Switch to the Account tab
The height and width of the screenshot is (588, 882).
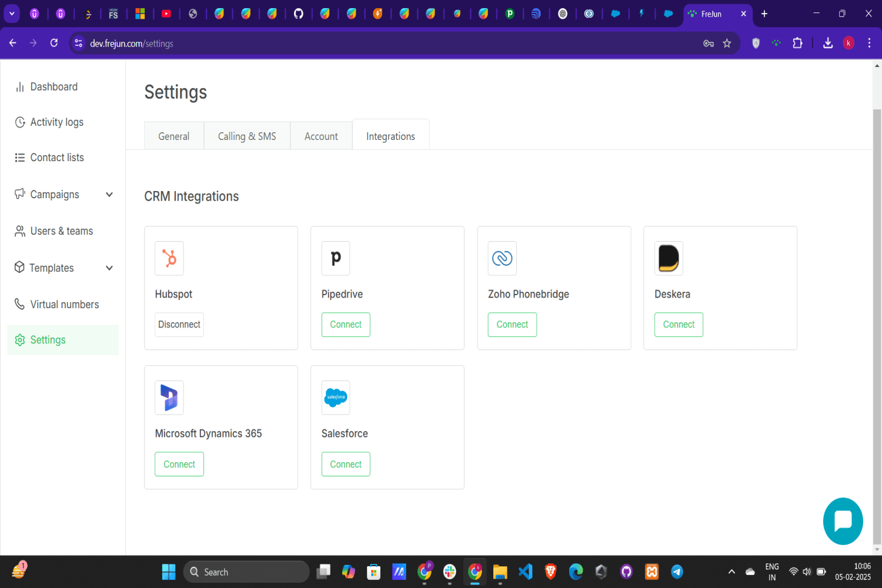[321, 136]
